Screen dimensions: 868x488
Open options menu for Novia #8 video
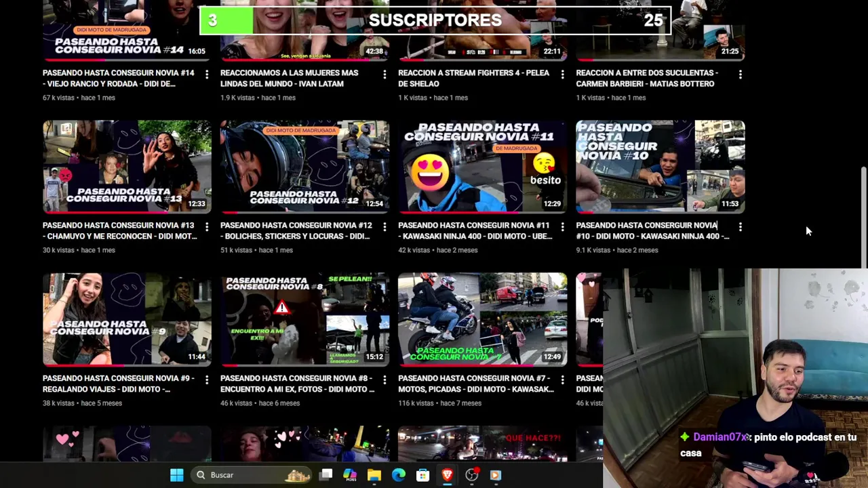384,380
